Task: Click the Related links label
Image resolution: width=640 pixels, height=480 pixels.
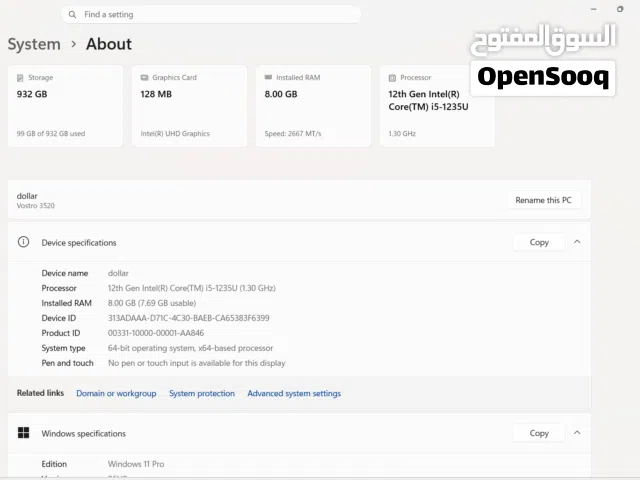Action: tap(40, 393)
